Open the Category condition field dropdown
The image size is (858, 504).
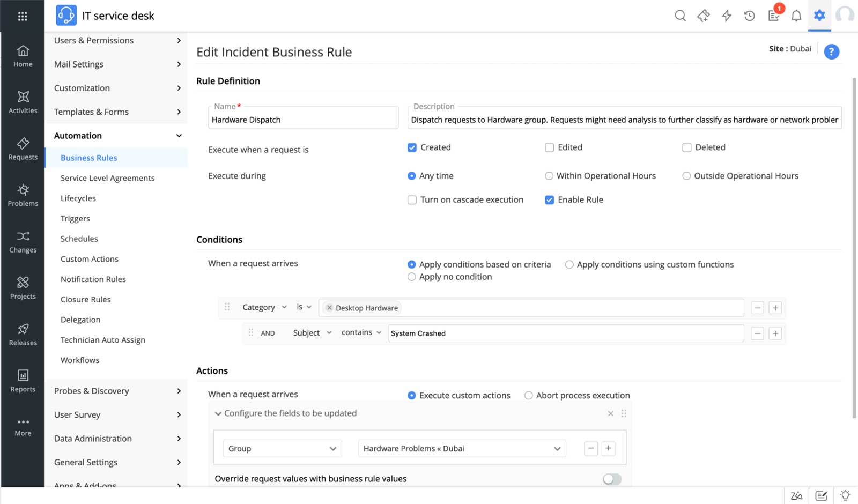click(x=264, y=307)
